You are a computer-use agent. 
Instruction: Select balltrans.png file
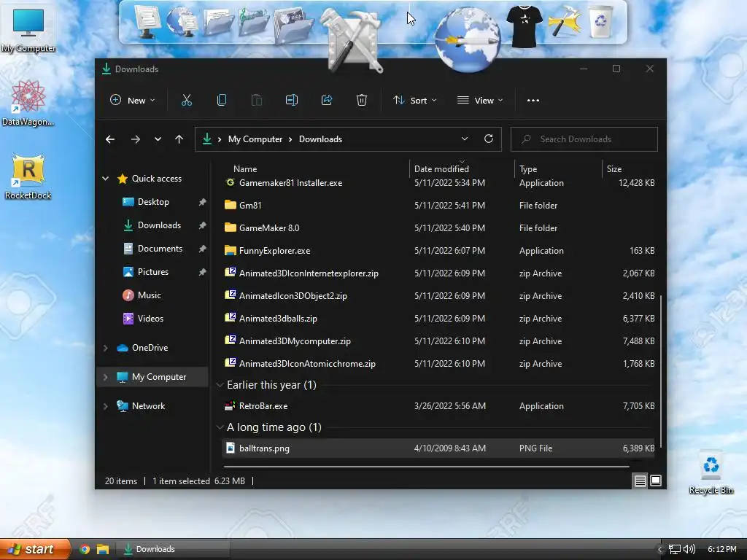[438, 448]
